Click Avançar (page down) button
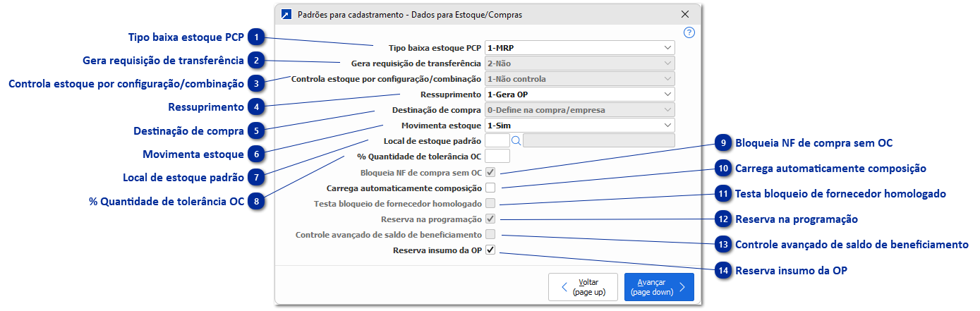 [x=659, y=287]
